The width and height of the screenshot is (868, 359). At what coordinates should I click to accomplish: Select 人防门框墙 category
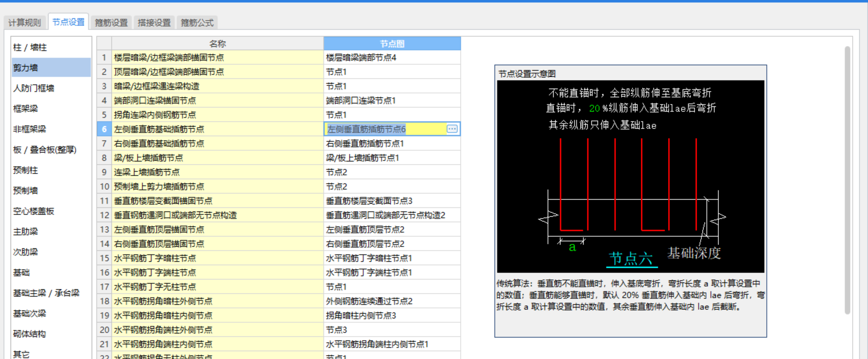pyautogui.click(x=51, y=88)
